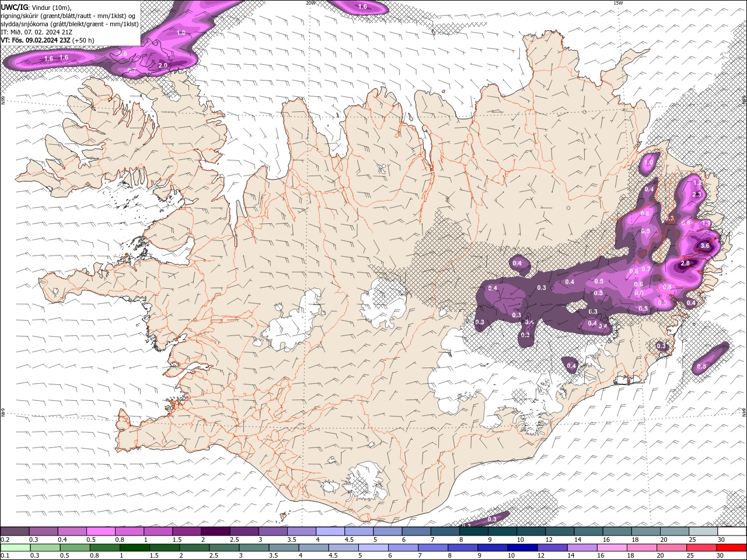Click the 1.2 value in the eastern fjords

pyautogui.click(x=697, y=183)
